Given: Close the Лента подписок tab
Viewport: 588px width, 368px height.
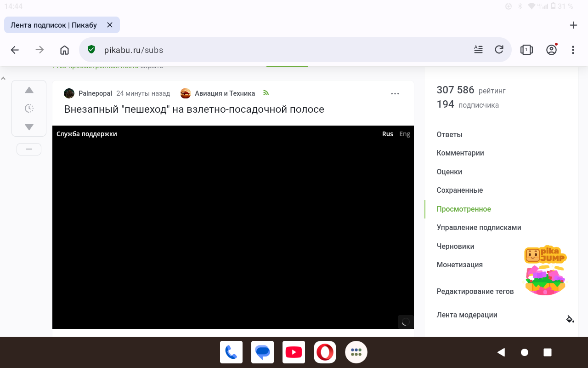Looking at the screenshot, I should click(x=110, y=25).
